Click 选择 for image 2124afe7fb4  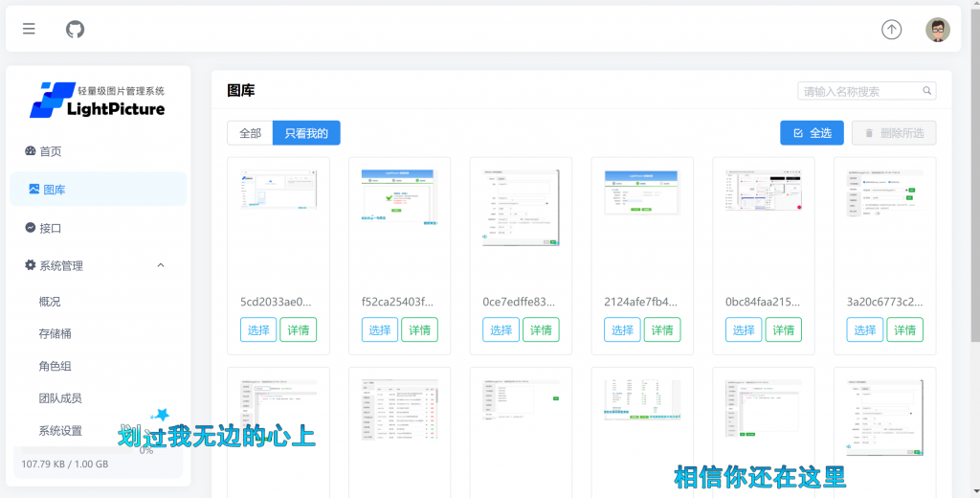tap(622, 329)
